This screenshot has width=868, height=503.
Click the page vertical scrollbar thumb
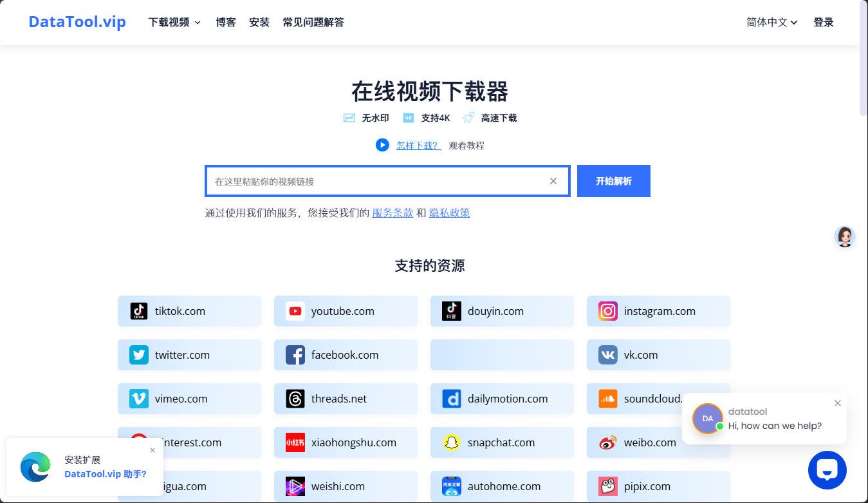point(863,58)
